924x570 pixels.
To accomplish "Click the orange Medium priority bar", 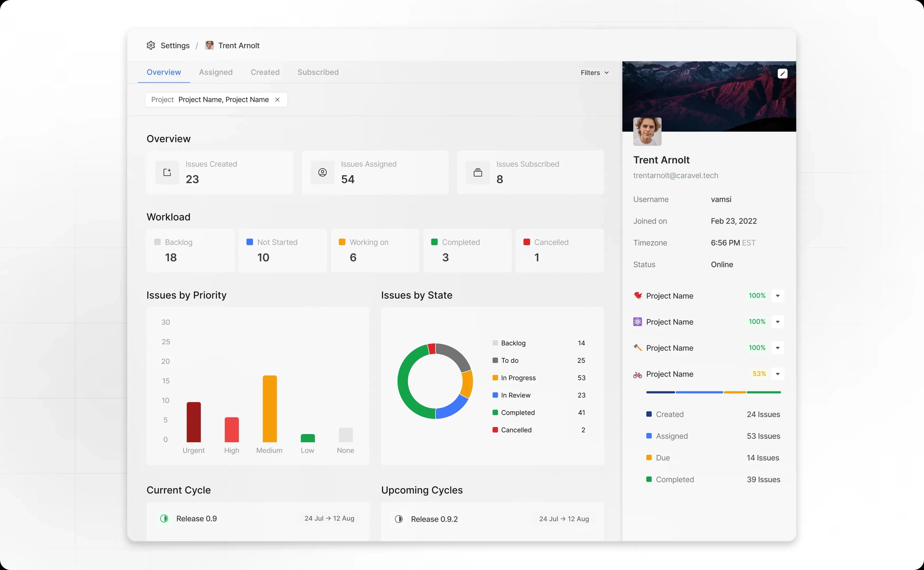I will tap(270, 409).
